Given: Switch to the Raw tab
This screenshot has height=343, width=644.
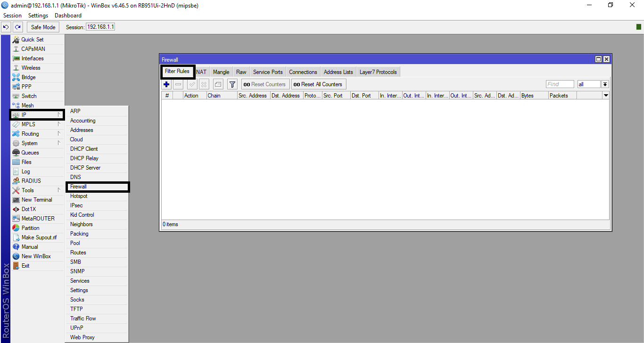Looking at the screenshot, I should pos(241,72).
